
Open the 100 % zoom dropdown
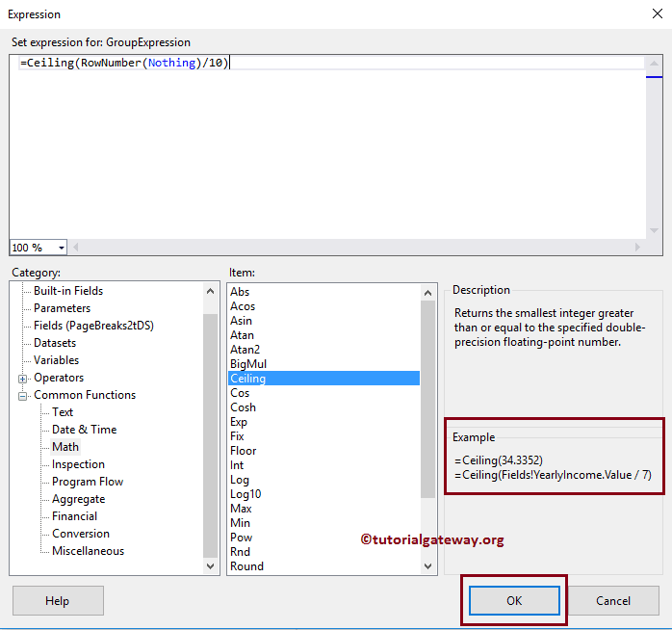tap(62, 248)
